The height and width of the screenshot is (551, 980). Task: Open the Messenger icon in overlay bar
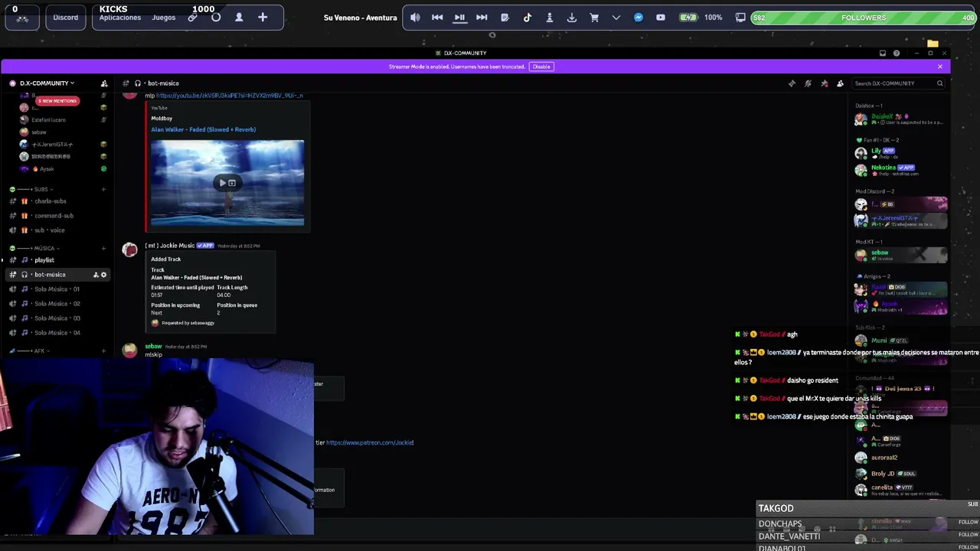pyautogui.click(x=639, y=18)
